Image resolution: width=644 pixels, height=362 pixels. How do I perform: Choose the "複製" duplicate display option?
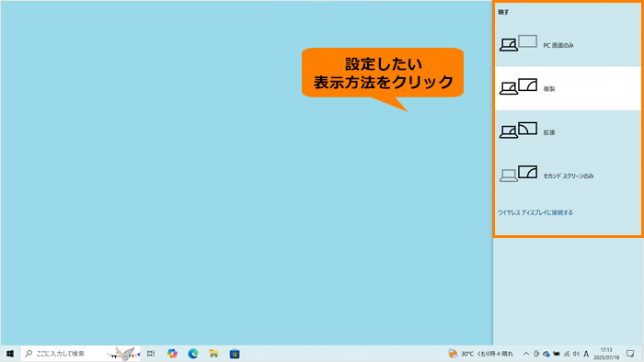(x=568, y=88)
